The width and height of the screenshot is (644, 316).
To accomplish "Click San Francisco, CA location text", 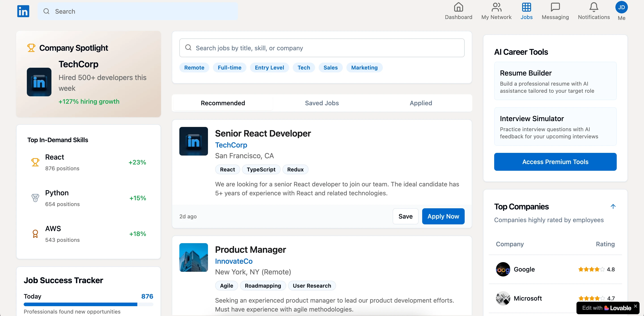I will 244,156.
